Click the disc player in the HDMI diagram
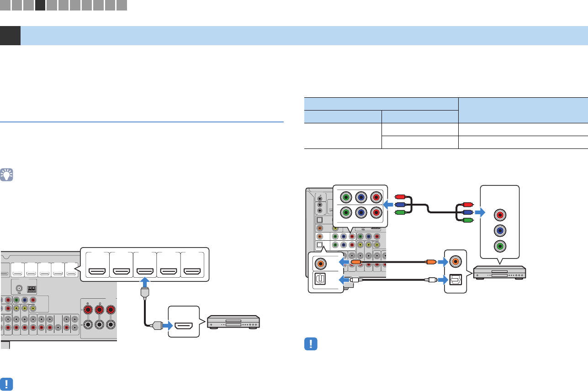 (x=234, y=322)
